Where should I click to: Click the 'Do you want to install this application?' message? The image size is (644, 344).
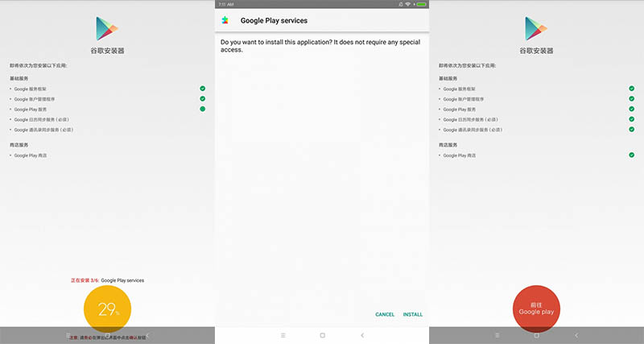click(320, 46)
